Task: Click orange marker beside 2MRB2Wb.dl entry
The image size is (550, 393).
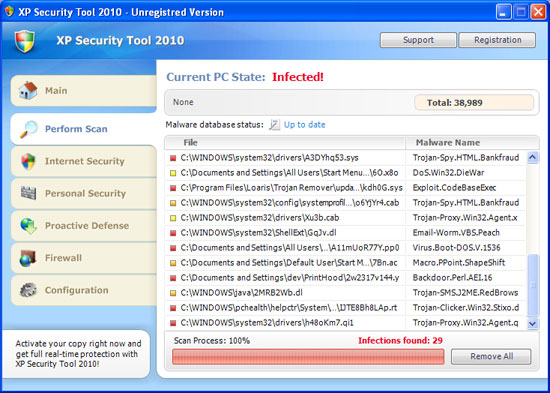Action: coord(173,293)
